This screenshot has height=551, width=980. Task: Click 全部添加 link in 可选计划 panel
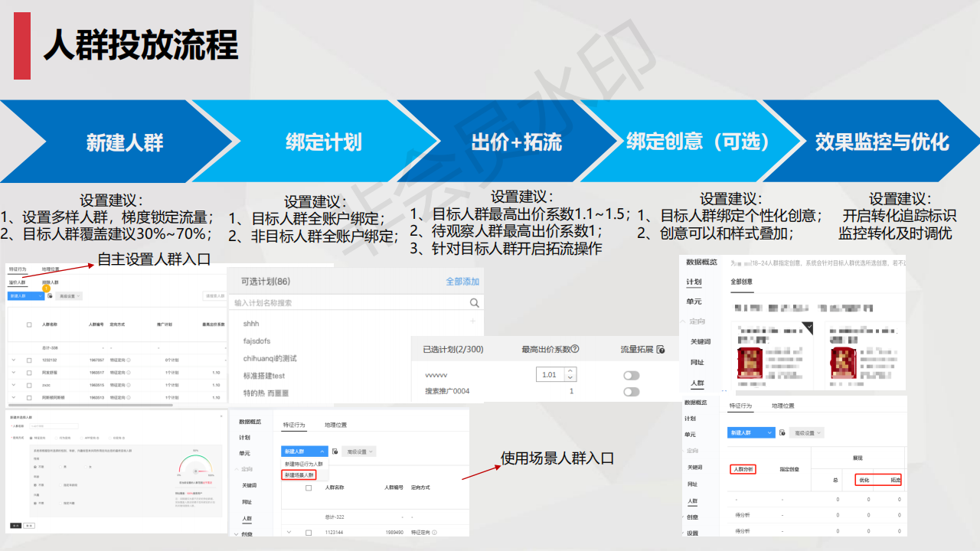point(462,282)
